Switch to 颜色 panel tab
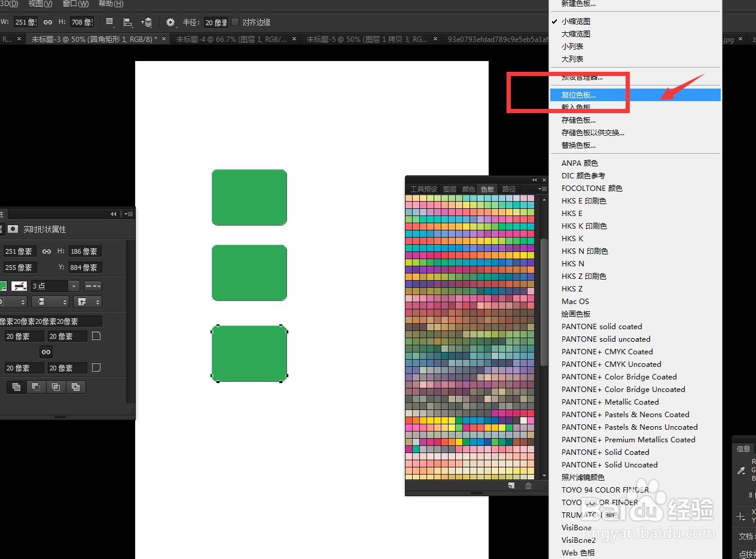Viewport: 756px width, 559px height. (469, 189)
